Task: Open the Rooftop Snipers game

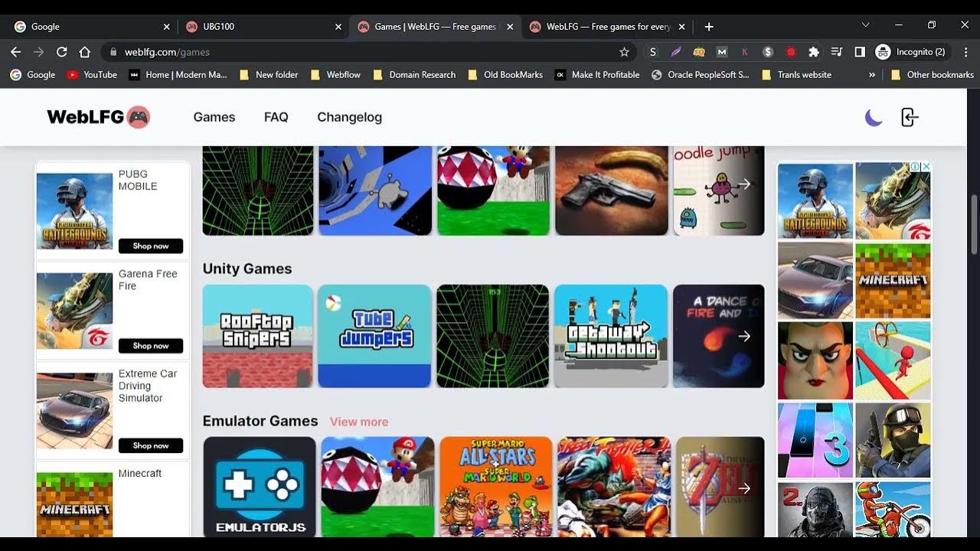Action: point(257,336)
